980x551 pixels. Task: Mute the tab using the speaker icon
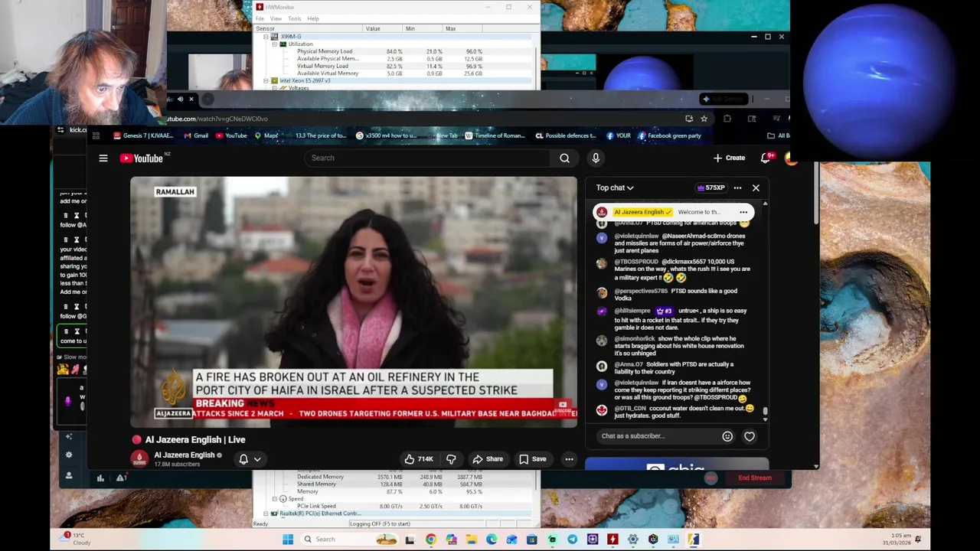[x=180, y=99]
